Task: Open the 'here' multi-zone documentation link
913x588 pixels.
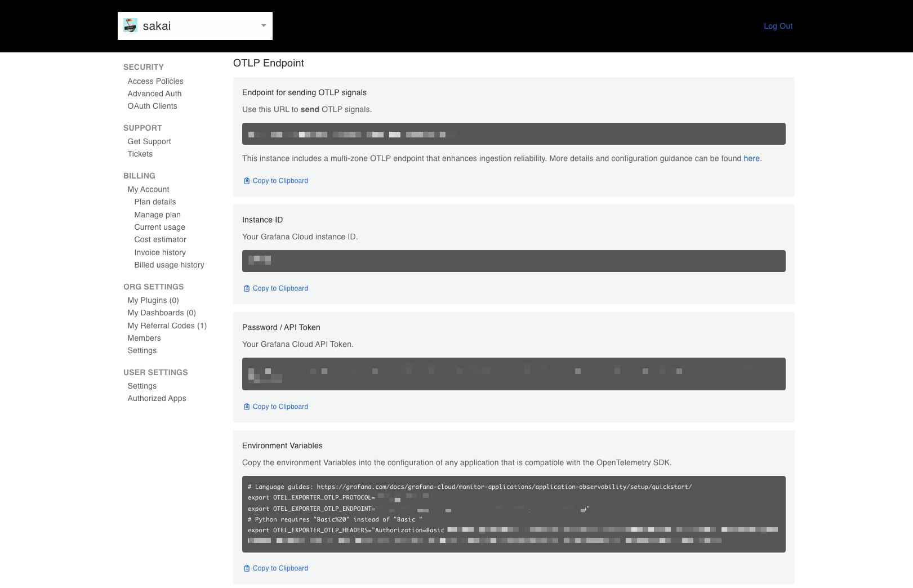Action: pos(751,158)
